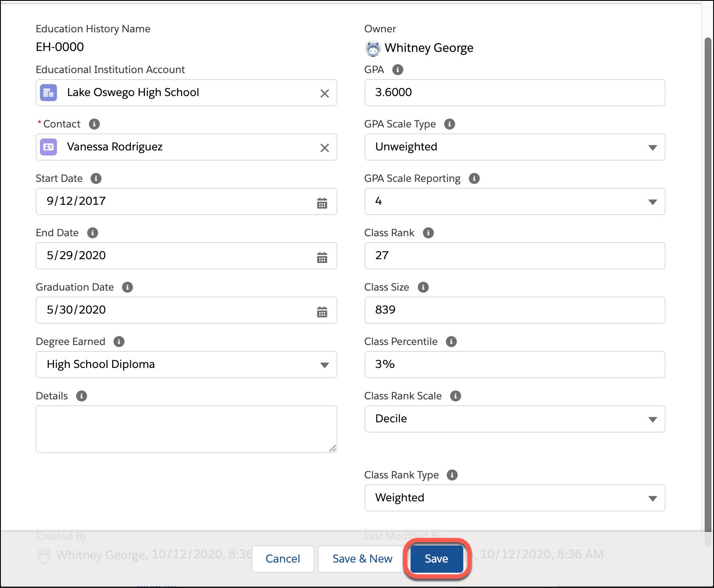The width and height of the screenshot is (714, 588).
Task: Cancel editing the record
Action: (282, 559)
